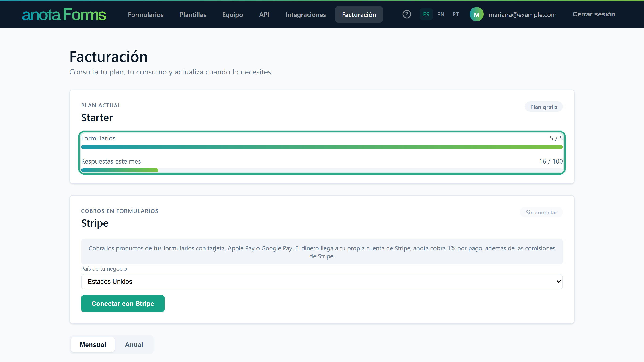Click the COBROS EN FORMULARIOS label
Viewport: 644px width, 362px height.
[x=120, y=211]
